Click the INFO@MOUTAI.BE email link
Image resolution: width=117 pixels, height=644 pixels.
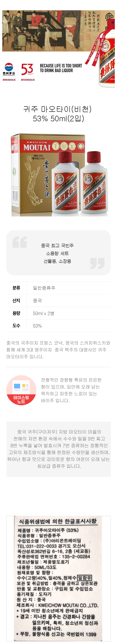[28, 80]
